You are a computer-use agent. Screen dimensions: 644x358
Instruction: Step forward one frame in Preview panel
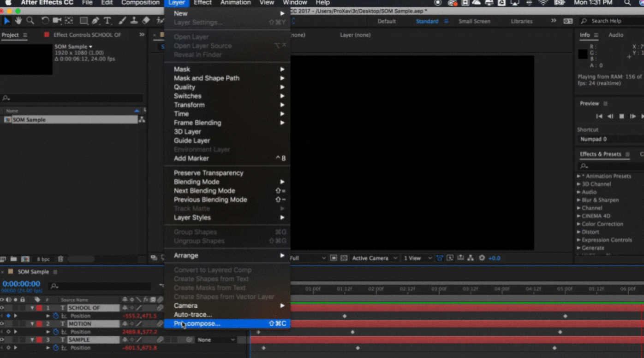point(632,117)
